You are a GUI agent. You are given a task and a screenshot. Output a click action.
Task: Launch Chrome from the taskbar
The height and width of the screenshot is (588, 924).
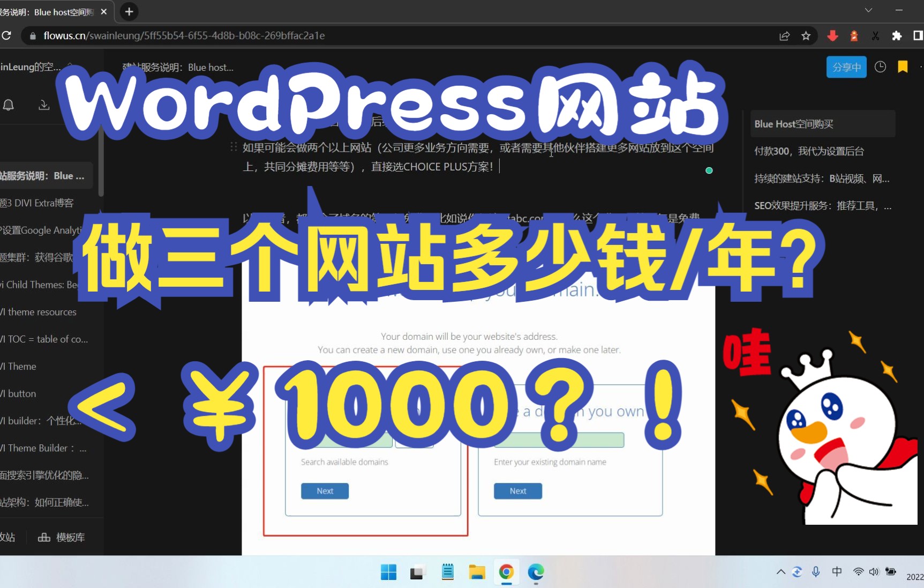[x=506, y=572]
